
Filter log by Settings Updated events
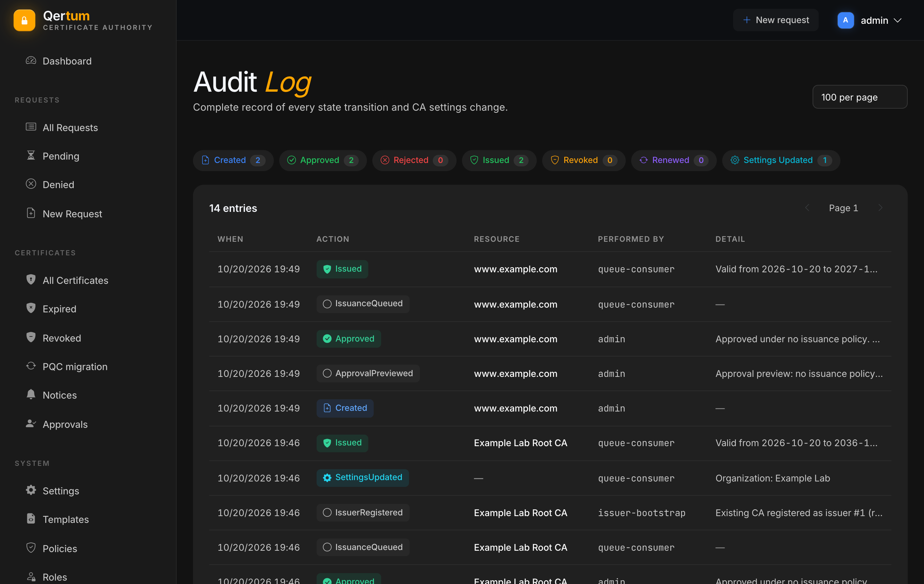pyautogui.click(x=781, y=160)
